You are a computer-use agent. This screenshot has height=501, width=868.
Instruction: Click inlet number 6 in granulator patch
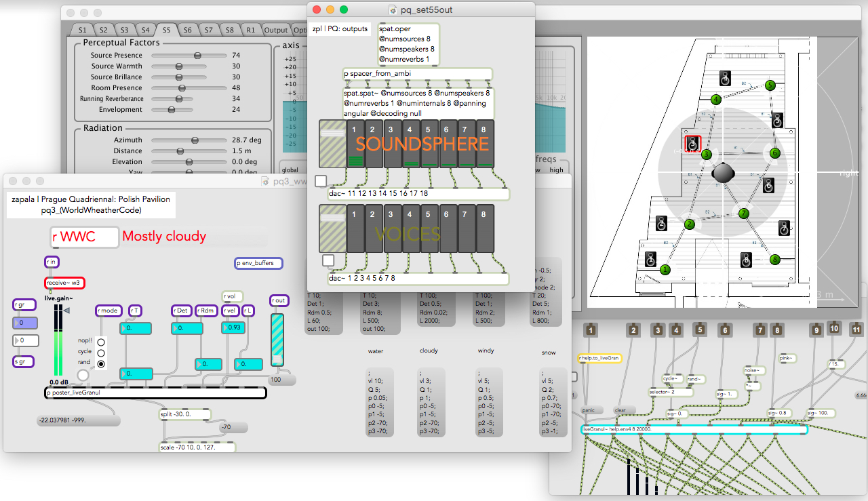pos(725,330)
